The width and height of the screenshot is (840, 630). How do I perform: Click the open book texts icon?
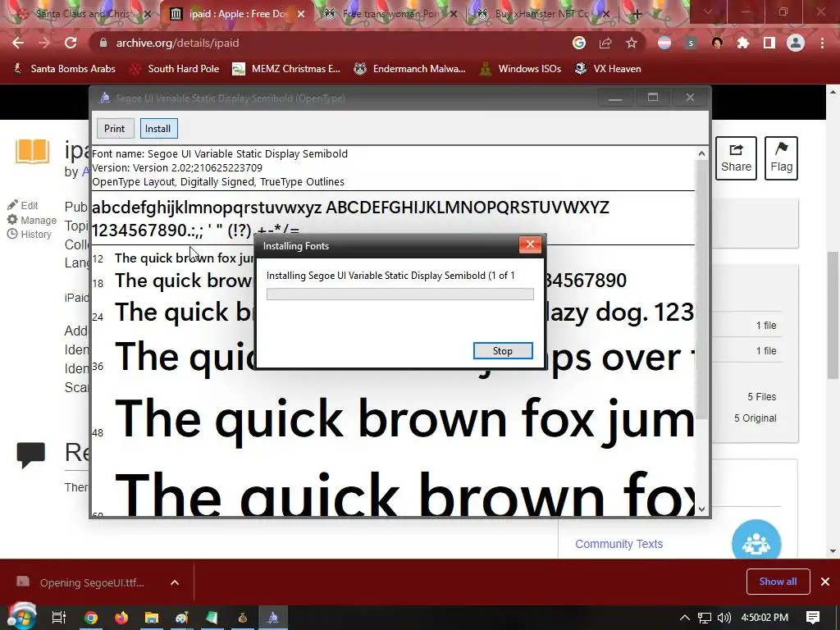(32, 151)
